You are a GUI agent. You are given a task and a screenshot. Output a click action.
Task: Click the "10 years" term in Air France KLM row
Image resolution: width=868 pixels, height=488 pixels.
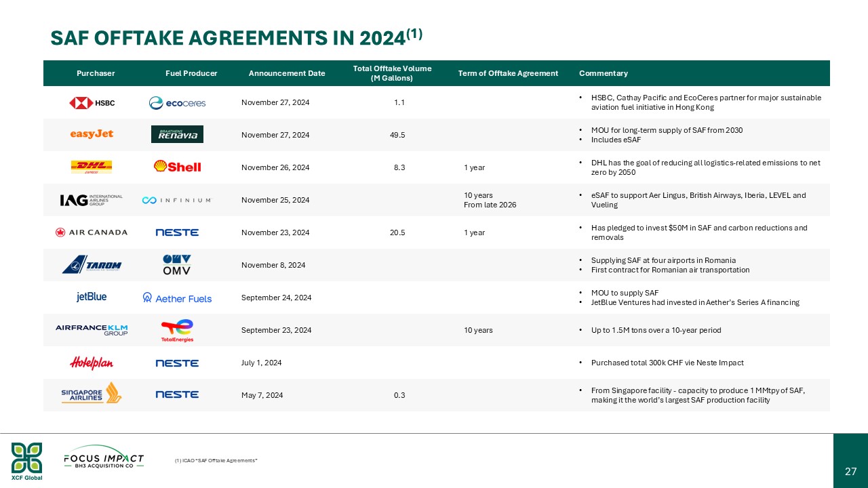click(x=478, y=330)
